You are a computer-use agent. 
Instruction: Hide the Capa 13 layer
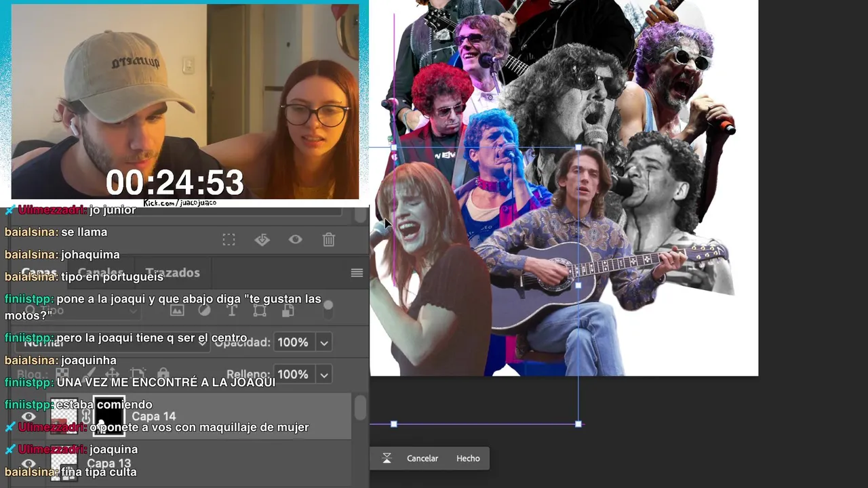pos(28,464)
